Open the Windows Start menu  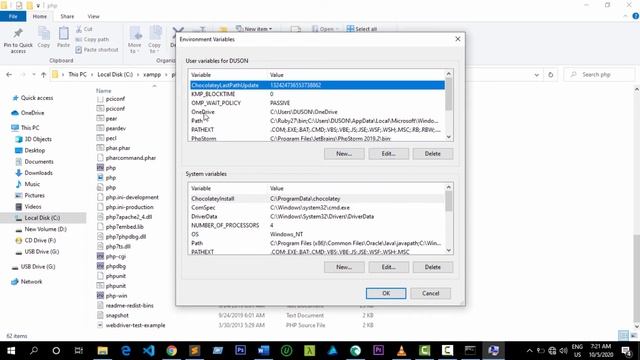click(x=11, y=351)
